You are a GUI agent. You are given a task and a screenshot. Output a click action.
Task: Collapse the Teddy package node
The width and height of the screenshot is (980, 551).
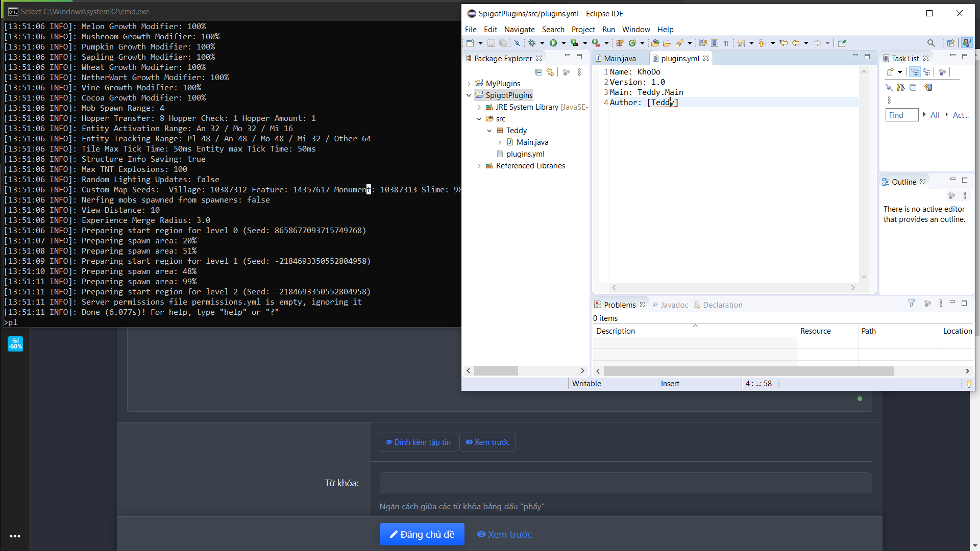(x=489, y=131)
